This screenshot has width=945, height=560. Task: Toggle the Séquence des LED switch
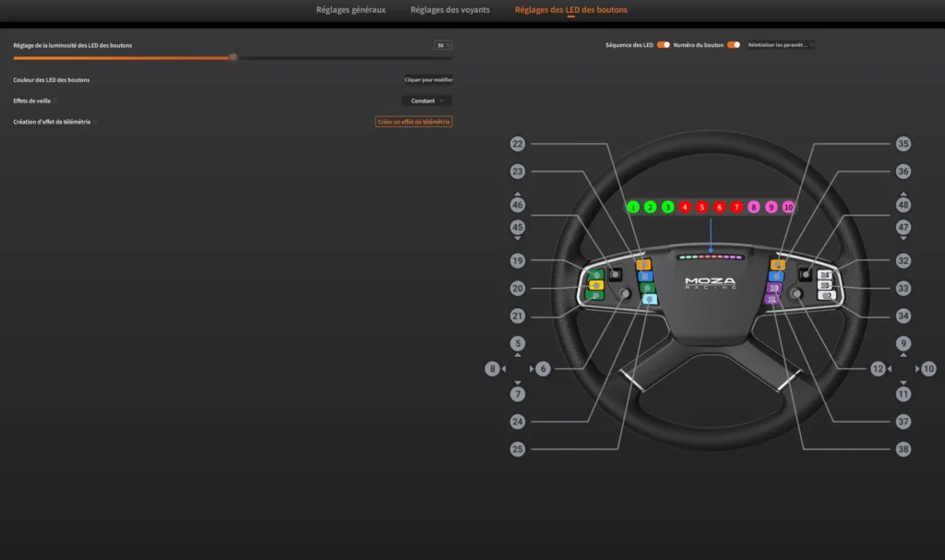pos(663,44)
